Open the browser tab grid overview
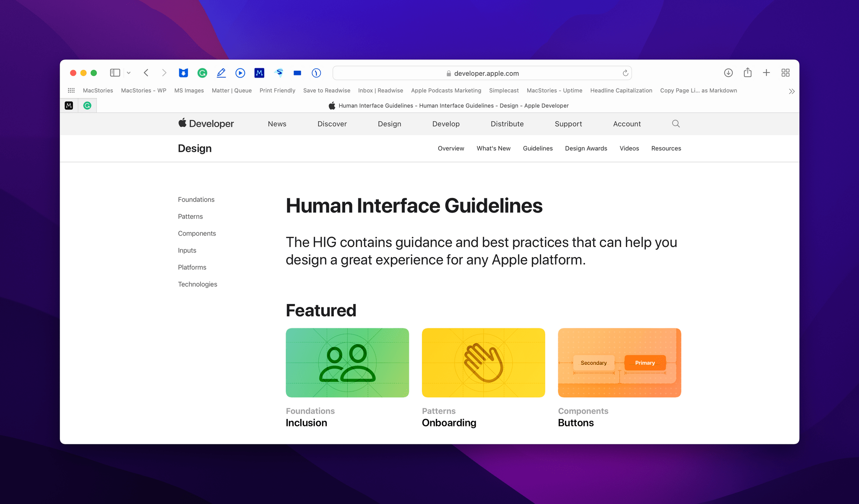859x504 pixels. pyautogui.click(x=786, y=73)
